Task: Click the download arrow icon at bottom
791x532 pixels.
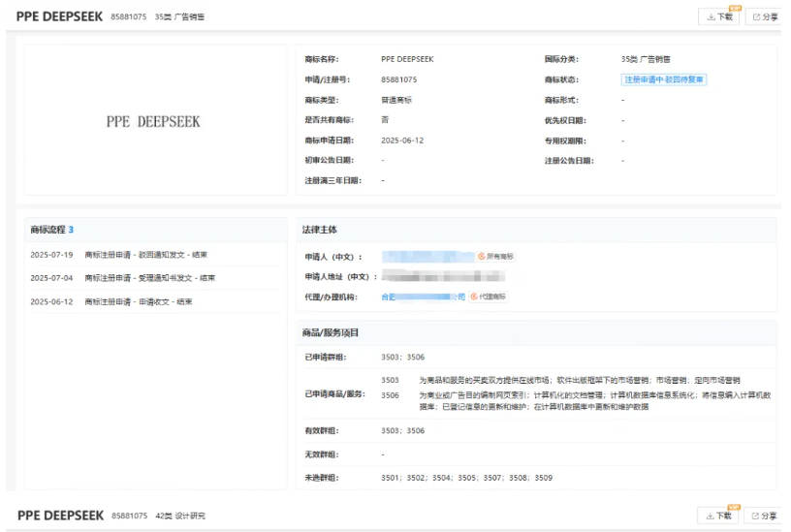Action: (710, 516)
